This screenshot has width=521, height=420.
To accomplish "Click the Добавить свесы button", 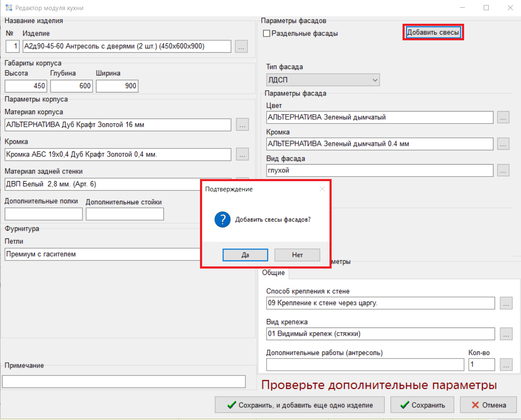I will [x=433, y=32].
